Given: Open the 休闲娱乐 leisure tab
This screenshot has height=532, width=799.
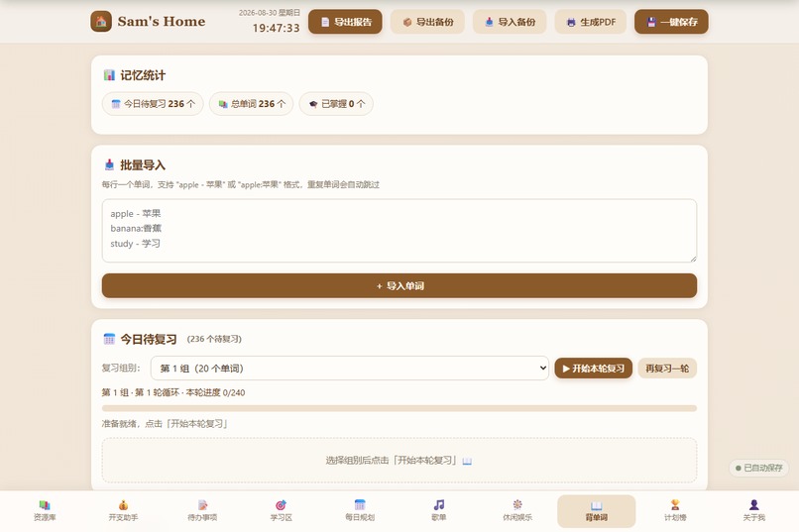Looking at the screenshot, I should click(517, 510).
